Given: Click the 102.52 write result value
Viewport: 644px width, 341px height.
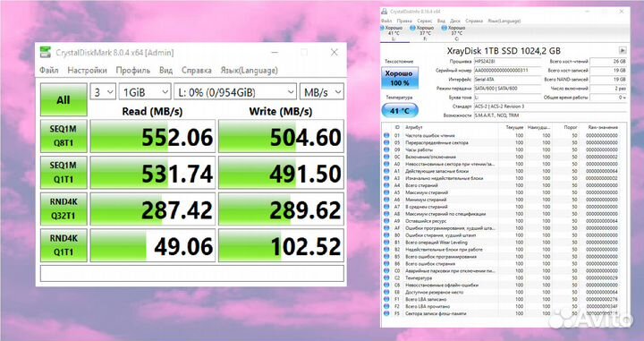Looking at the screenshot, I should (306, 246).
